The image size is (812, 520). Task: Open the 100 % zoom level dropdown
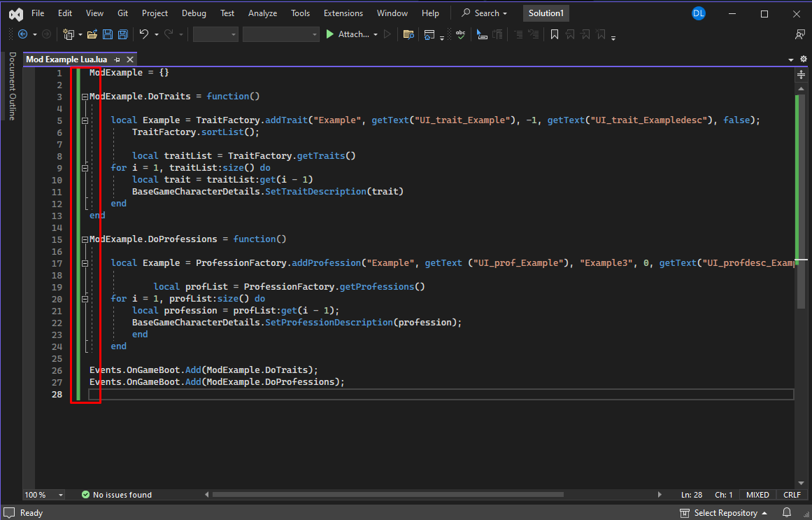point(61,495)
